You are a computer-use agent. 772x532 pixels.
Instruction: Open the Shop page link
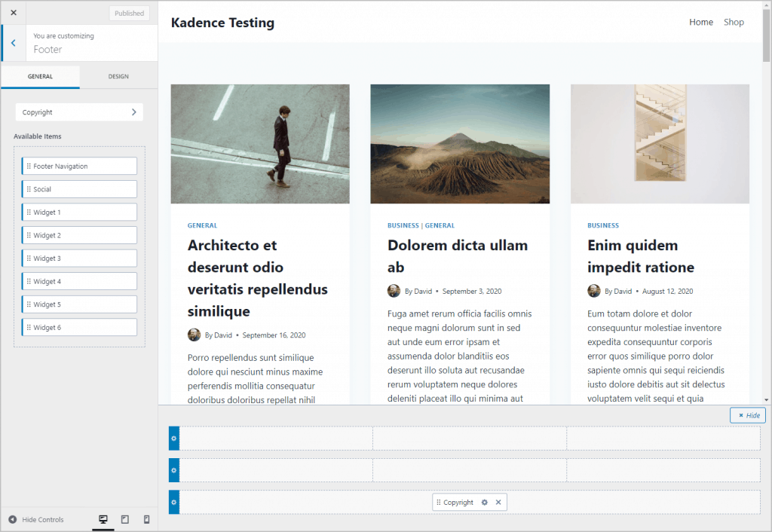click(734, 22)
